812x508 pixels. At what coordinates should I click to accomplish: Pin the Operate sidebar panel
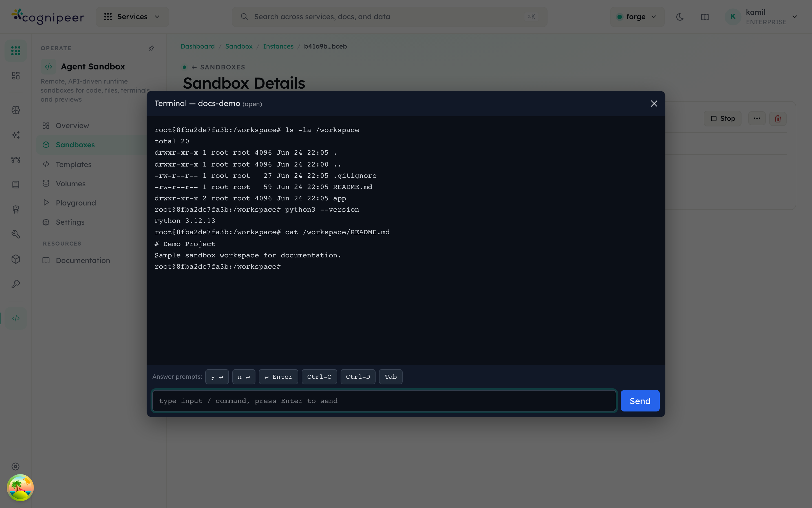[x=151, y=48]
